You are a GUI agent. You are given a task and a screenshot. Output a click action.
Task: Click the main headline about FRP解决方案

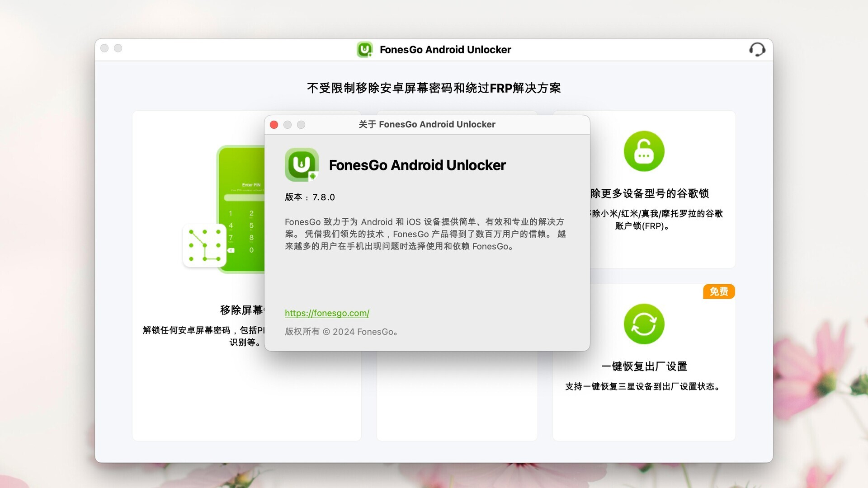434,88
